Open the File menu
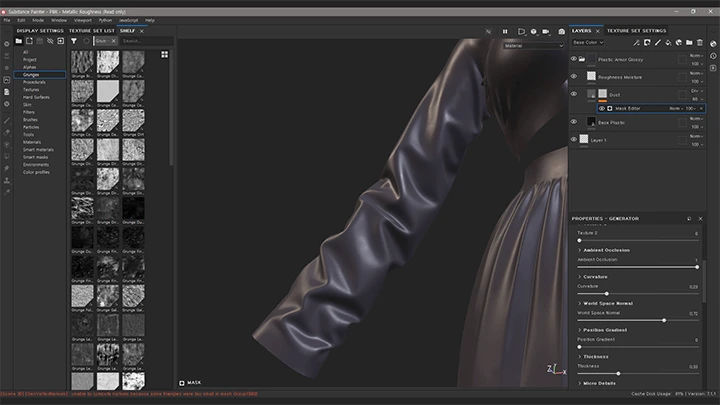The image size is (720, 405). pos(7,20)
